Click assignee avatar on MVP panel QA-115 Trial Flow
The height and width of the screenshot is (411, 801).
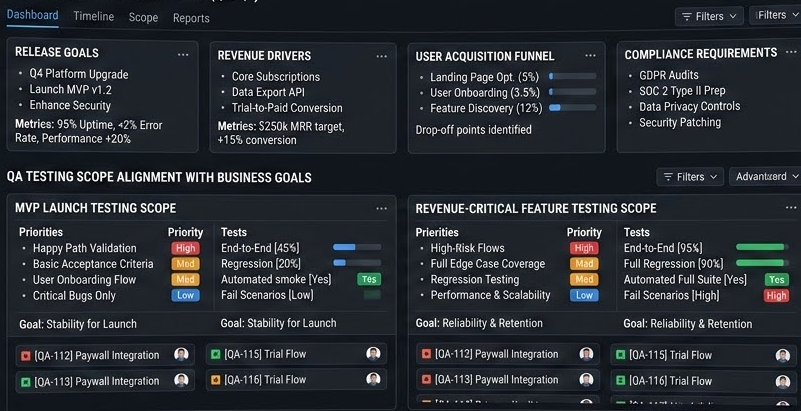(373, 354)
